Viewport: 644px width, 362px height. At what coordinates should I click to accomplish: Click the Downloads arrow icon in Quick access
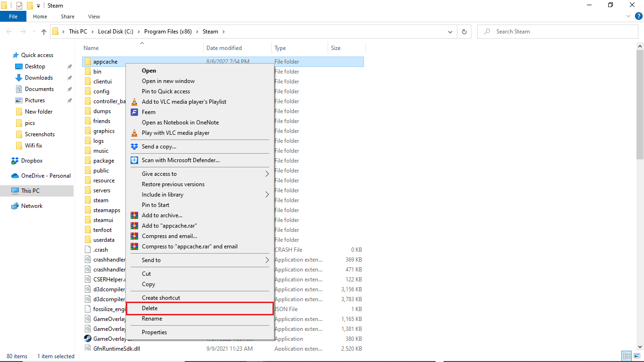tap(19, 78)
